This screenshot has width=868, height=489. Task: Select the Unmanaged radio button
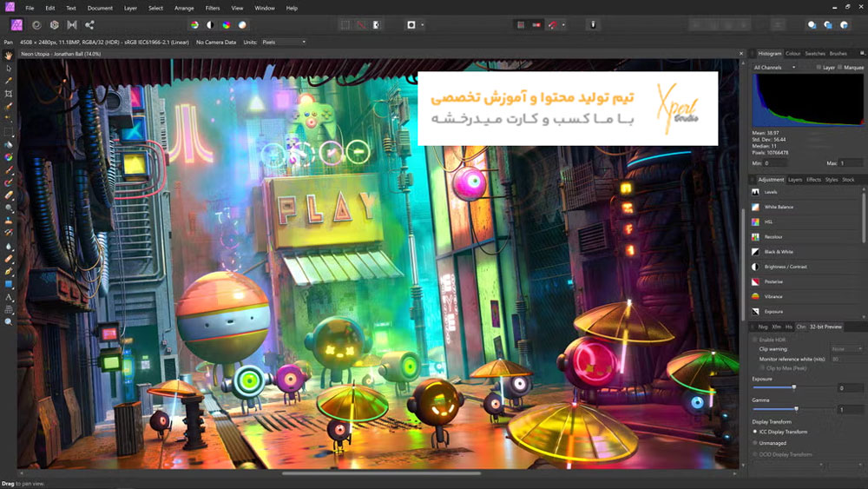[x=755, y=443]
